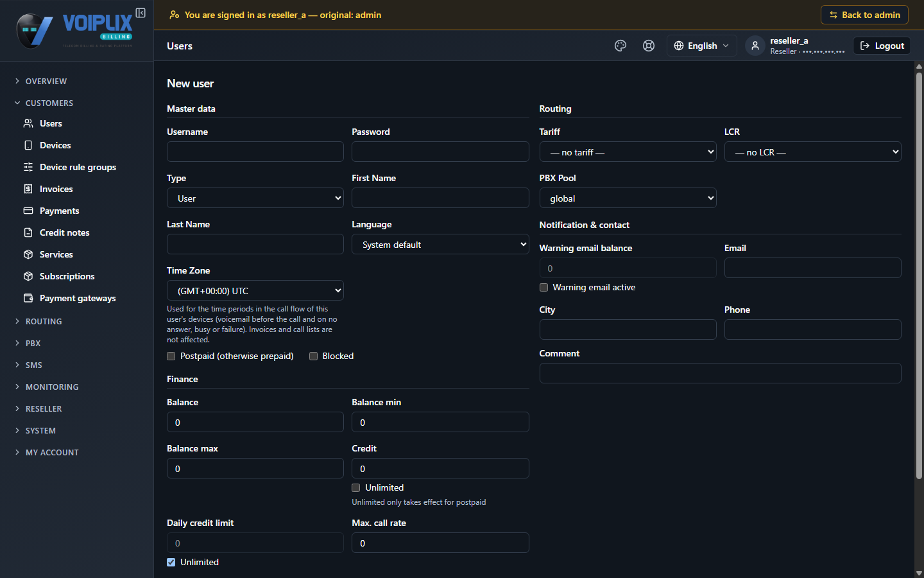This screenshot has width=924, height=578.
Task: Open the Subscriptions link in sidebar
Action: click(67, 276)
